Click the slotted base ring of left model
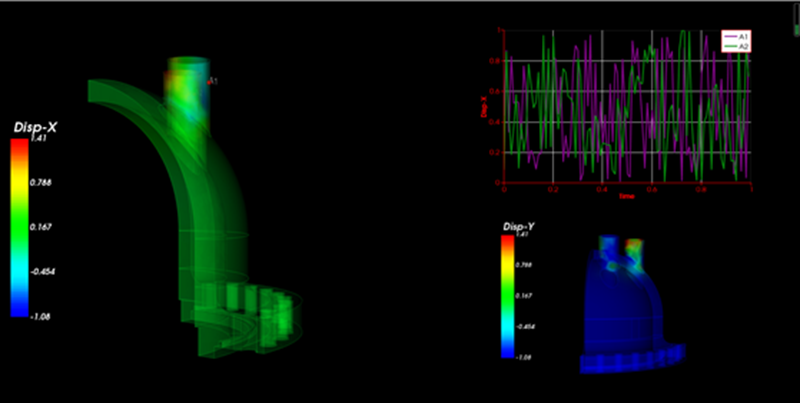Viewport: 800px width, 403px height. tap(250, 310)
